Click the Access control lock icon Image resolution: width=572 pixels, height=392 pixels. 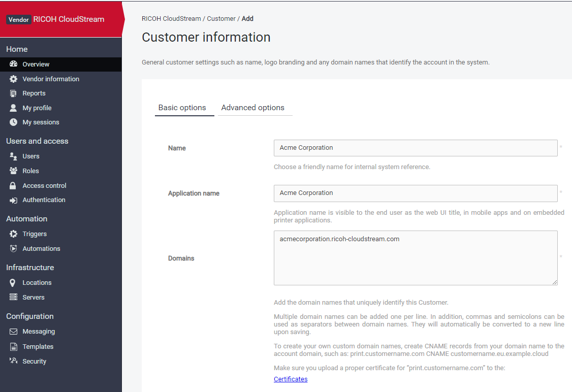coord(14,186)
